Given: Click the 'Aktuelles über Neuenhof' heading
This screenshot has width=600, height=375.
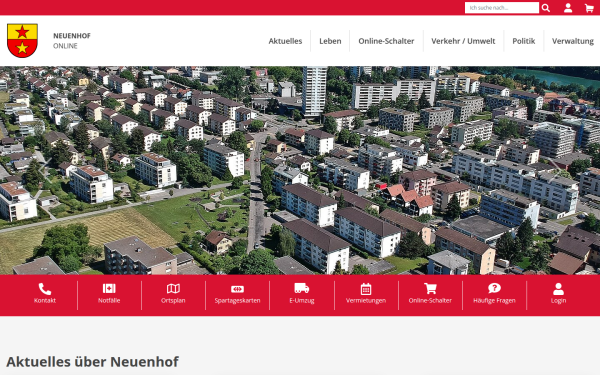Looking at the screenshot, I should click(x=92, y=361).
